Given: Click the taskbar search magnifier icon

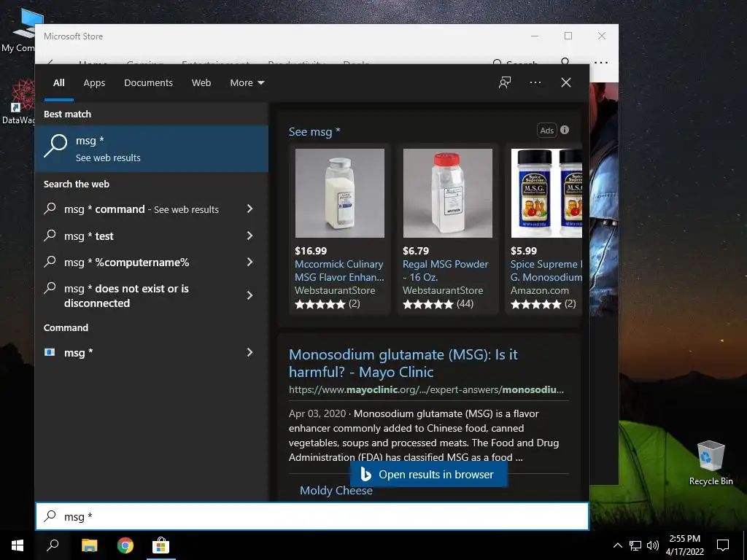Looking at the screenshot, I should (53, 545).
